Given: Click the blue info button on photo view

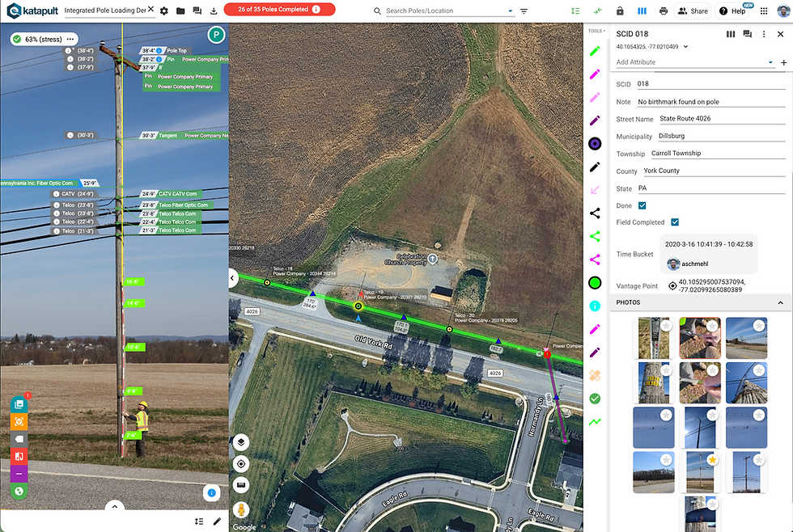Looking at the screenshot, I should point(211,492).
